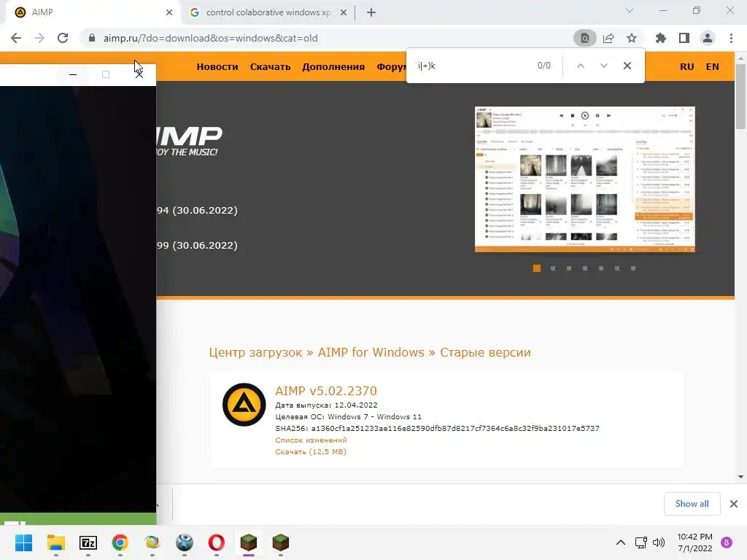
Task: Go back to the previous page in Chrome
Action: (16, 38)
